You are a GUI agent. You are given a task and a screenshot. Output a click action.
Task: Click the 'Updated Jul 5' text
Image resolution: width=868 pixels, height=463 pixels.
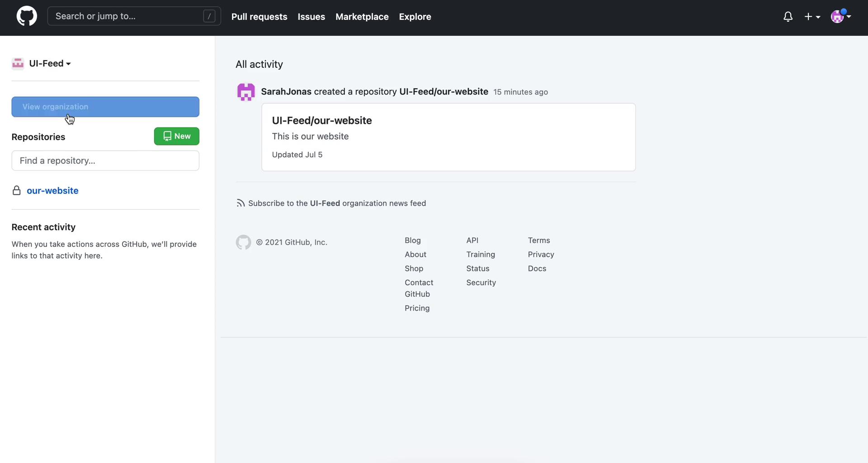[297, 155]
